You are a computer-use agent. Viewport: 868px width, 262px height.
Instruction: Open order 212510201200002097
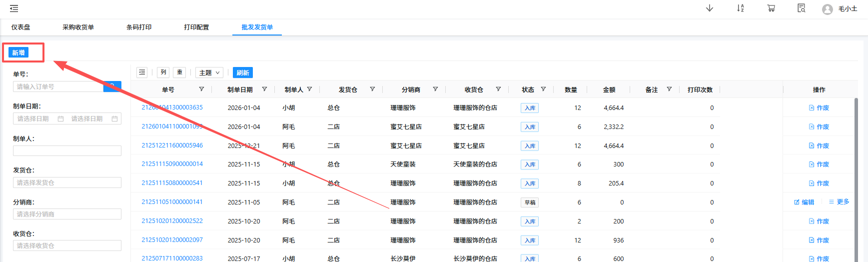point(172,240)
